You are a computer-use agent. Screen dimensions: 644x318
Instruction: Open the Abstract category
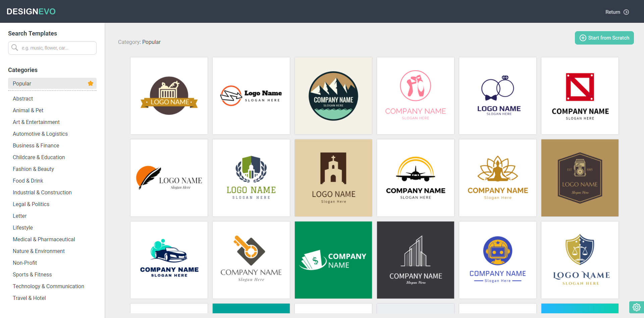(x=23, y=99)
